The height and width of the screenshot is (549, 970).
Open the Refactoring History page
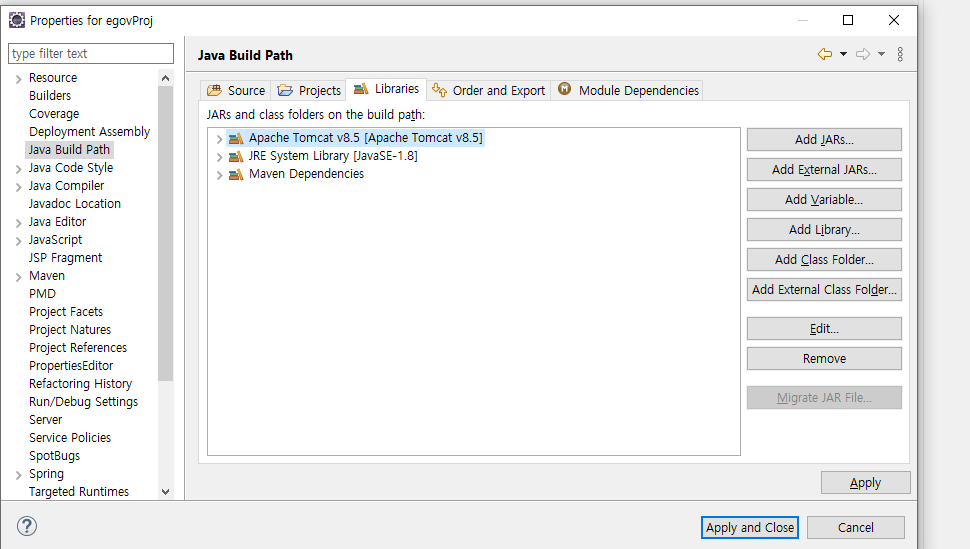(x=80, y=384)
